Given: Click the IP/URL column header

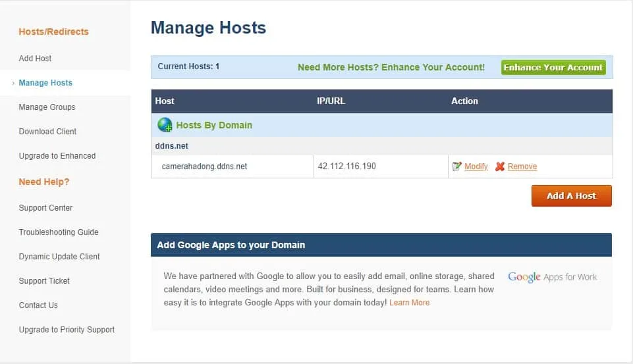Looking at the screenshot, I should (331, 101).
